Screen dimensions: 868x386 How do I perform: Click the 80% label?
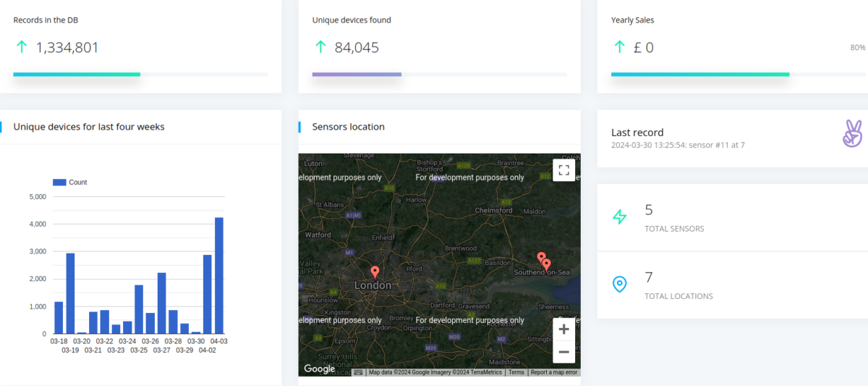pos(858,48)
